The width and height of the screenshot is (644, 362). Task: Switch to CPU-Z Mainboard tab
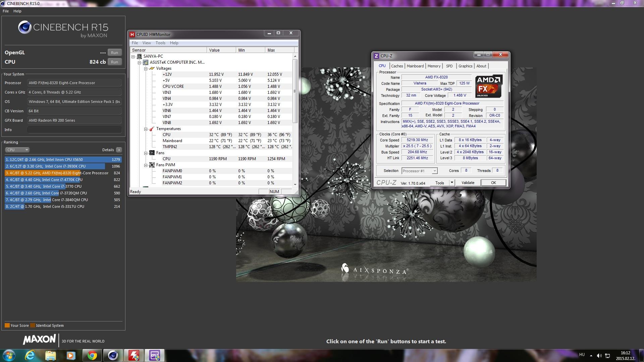[x=415, y=66]
